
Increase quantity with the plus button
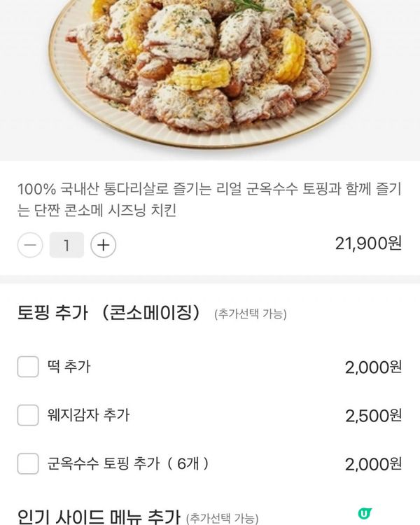pyautogui.click(x=104, y=245)
